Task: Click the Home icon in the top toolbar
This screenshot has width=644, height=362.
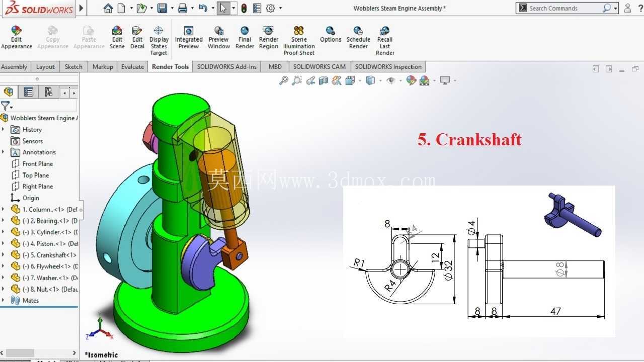Action: [108, 8]
